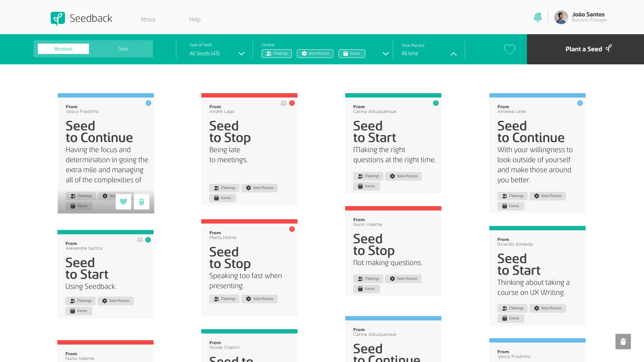Toggle the Meetings context filter chip

click(x=277, y=54)
